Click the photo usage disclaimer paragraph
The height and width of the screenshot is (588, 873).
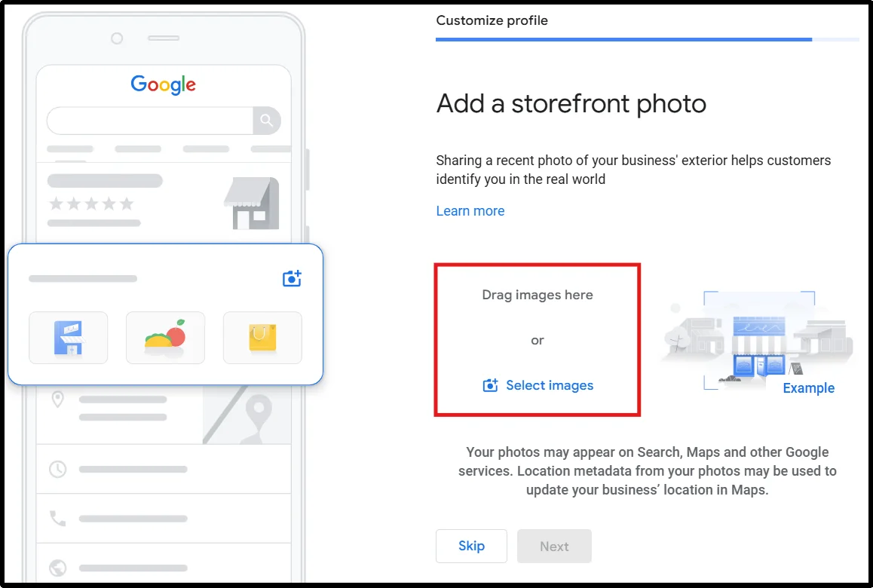click(647, 471)
